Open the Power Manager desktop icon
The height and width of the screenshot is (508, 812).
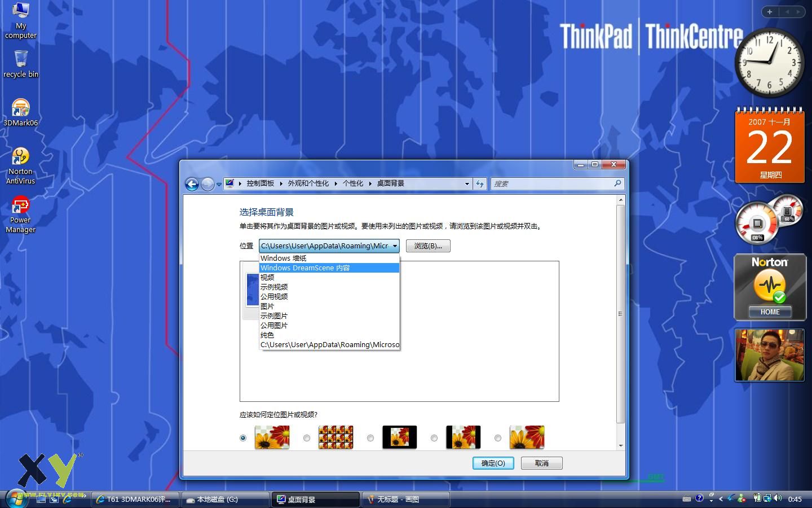click(21, 214)
